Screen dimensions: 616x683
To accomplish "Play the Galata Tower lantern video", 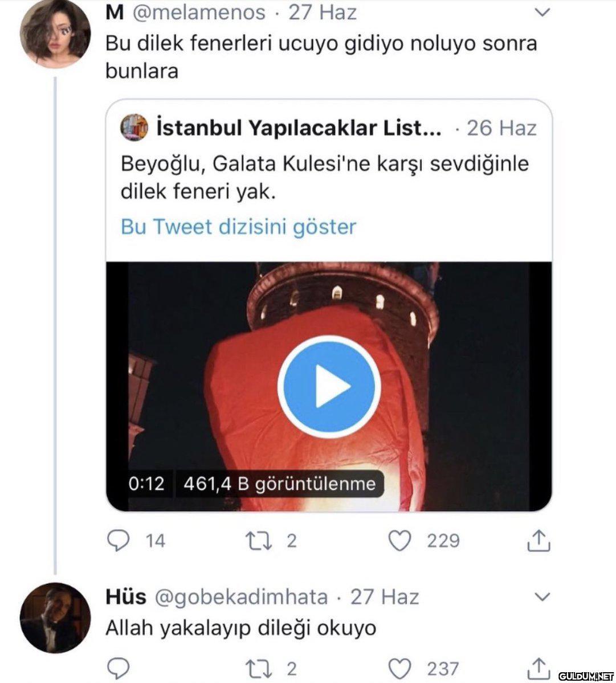I will coord(329,387).
